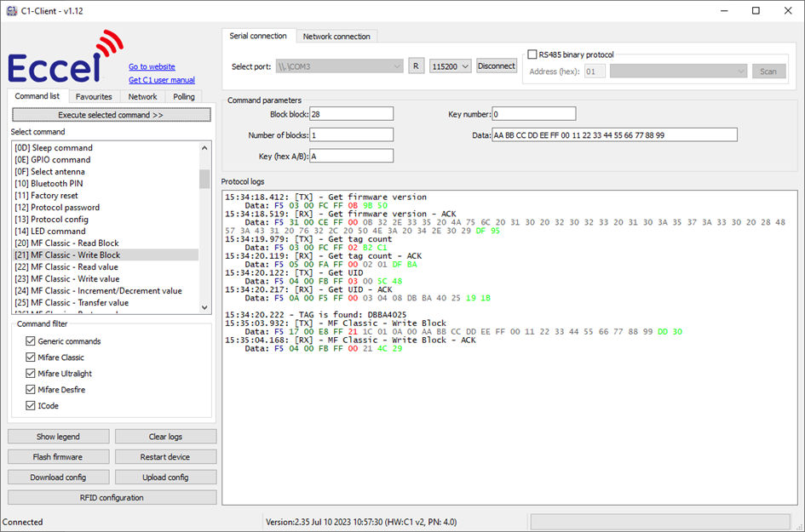Viewport: 805px width, 532px height.
Task: Click inside the Data input field
Action: tap(613, 134)
